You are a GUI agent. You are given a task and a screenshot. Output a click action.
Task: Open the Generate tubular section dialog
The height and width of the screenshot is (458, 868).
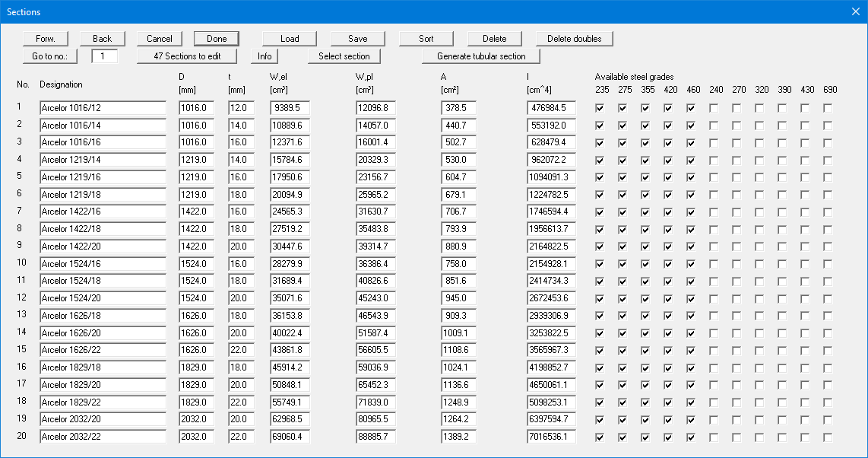click(x=480, y=56)
